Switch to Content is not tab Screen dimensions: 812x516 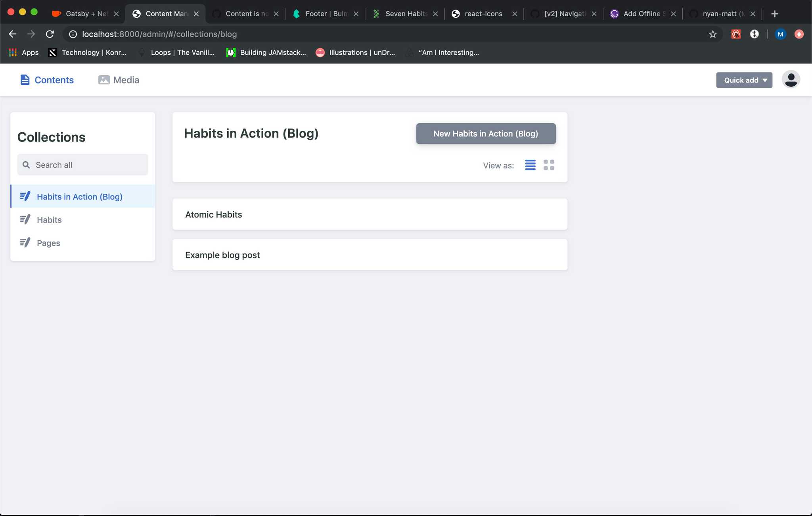(245, 14)
